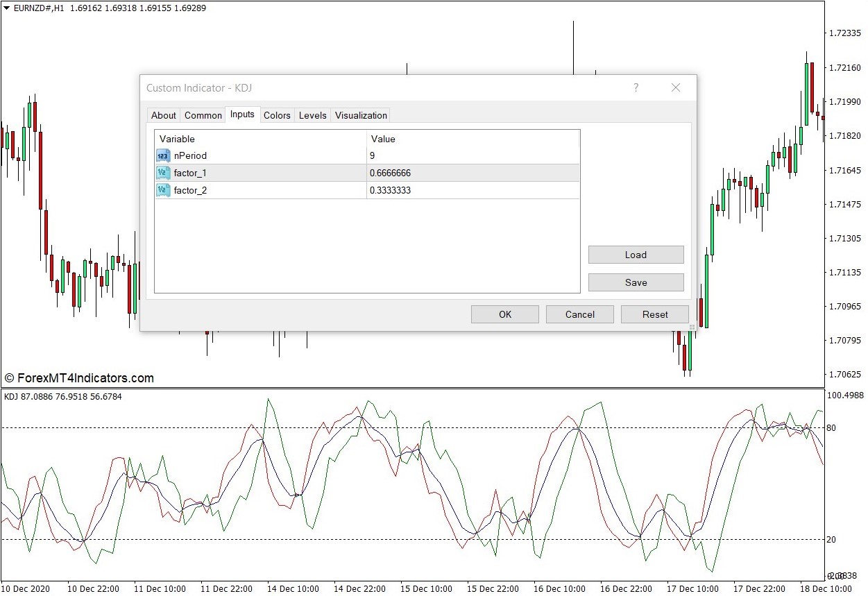Click the factor_2 variable name
Screen dimensions: 868x596
190,190
